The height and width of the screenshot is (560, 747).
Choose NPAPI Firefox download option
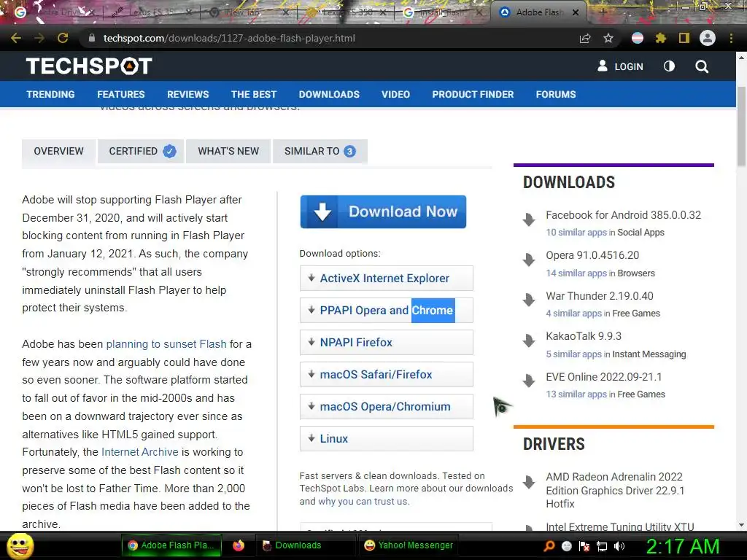click(387, 343)
